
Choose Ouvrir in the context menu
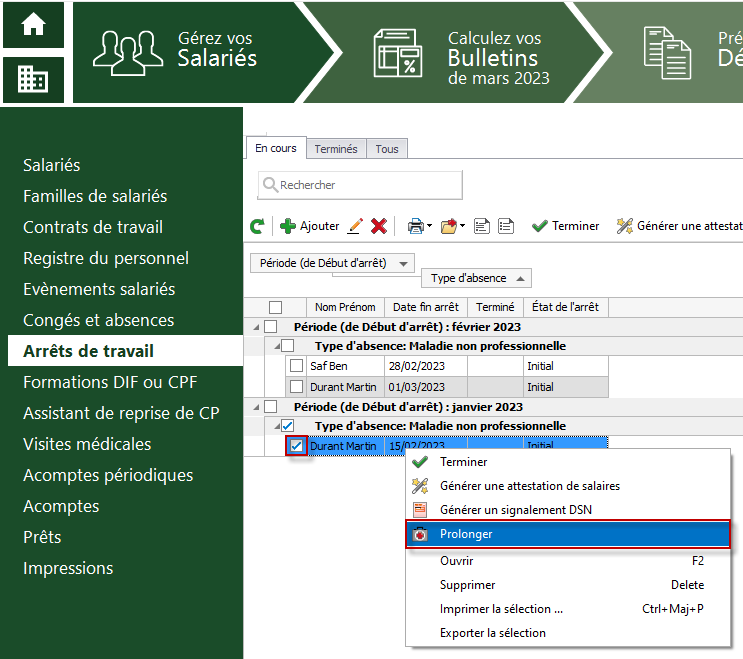tap(568, 561)
